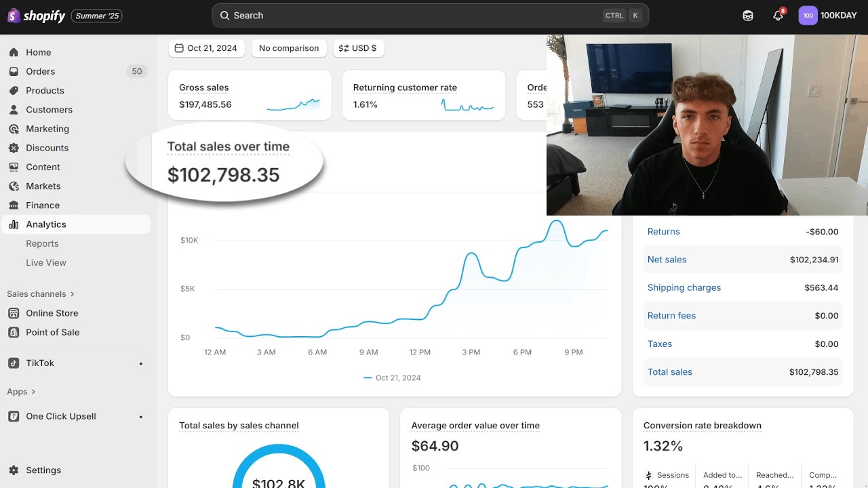This screenshot has height=488, width=868.
Task: Open Total sales by sales channel report
Action: (x=239, y=426)
